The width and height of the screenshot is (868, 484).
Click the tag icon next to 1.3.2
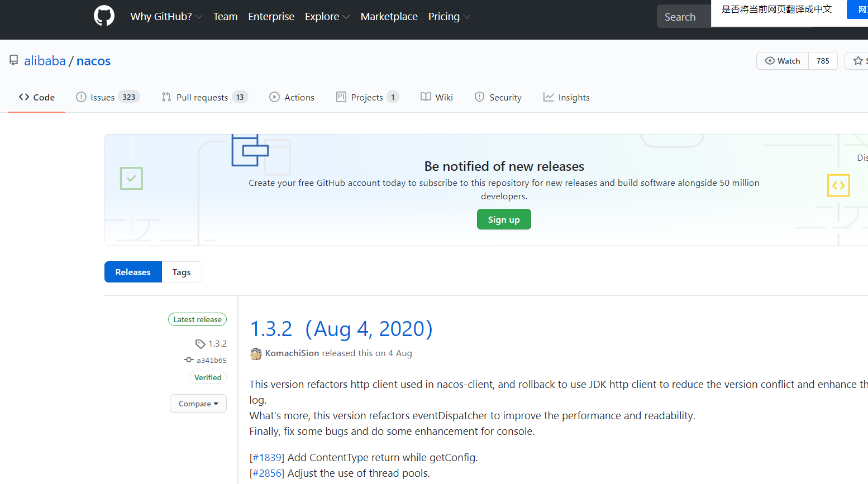coord(200,344)
